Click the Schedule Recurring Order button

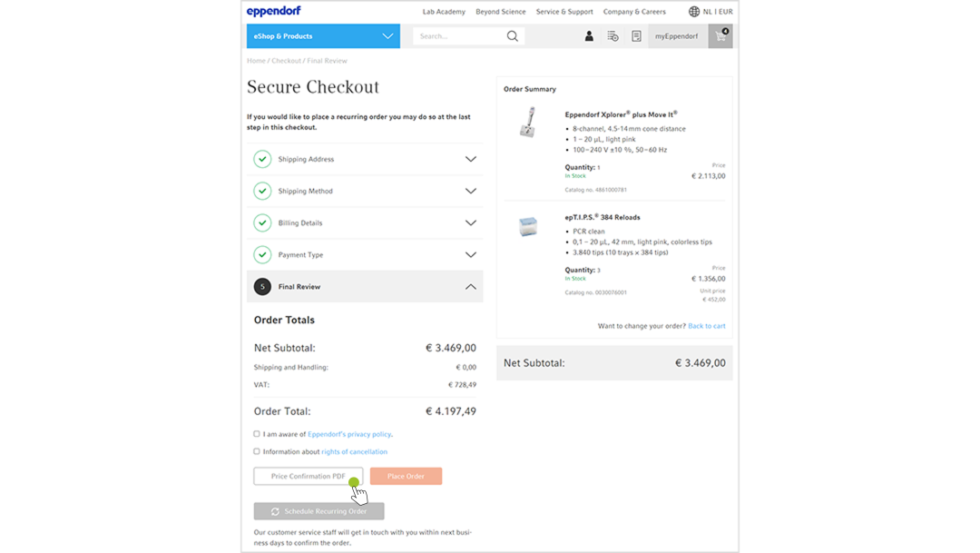[318, 511]
